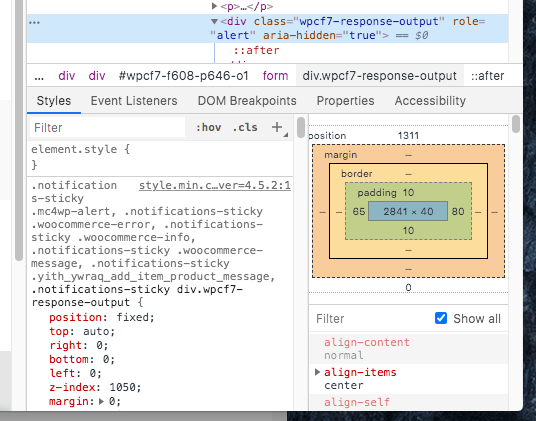Viewport: 536px width, 421px height.
Task: Click the three-dot actions icon beside selected node
Action: tap(34, 23)
